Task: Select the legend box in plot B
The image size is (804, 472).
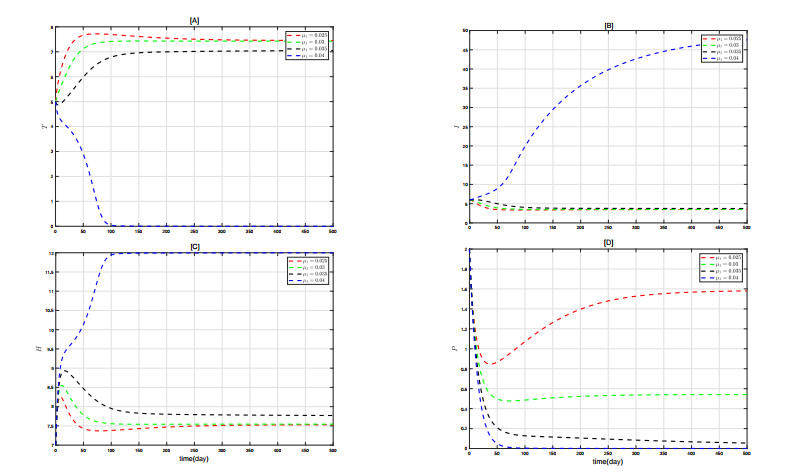Action: 724,48
